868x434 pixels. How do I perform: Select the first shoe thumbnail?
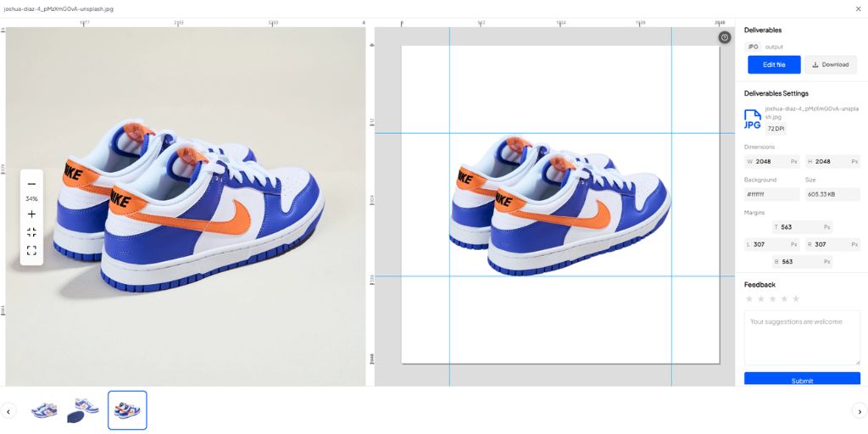[44, 410]
